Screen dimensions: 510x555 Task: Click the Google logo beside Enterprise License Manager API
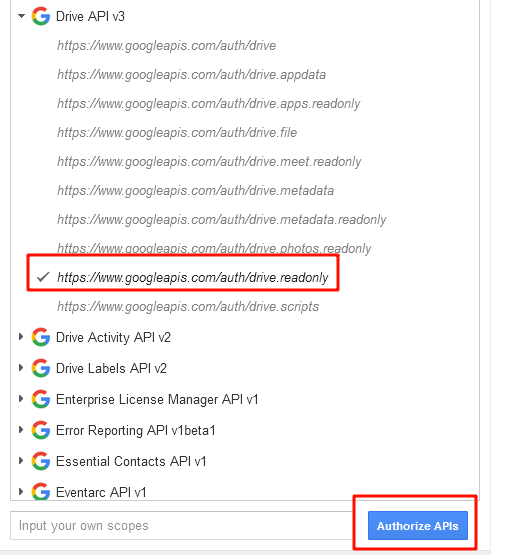[x=41, y=399]
